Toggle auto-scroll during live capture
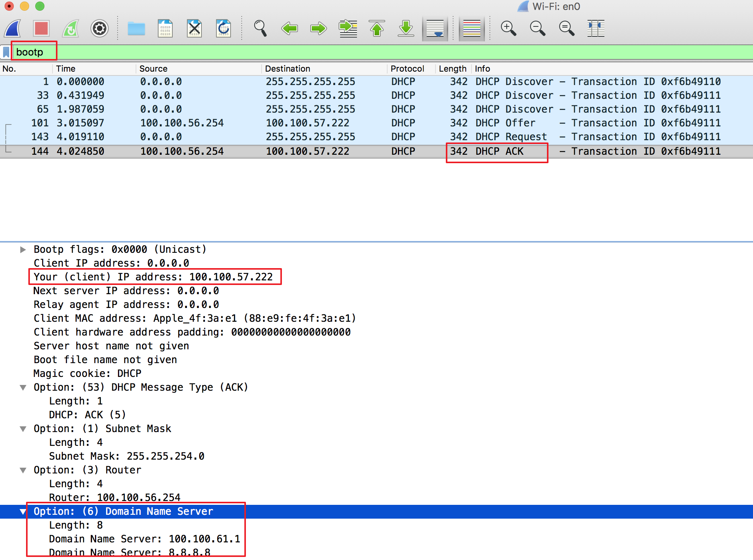Image resolution: width=753 pixels, height=560 pixels. pos(435,28)
